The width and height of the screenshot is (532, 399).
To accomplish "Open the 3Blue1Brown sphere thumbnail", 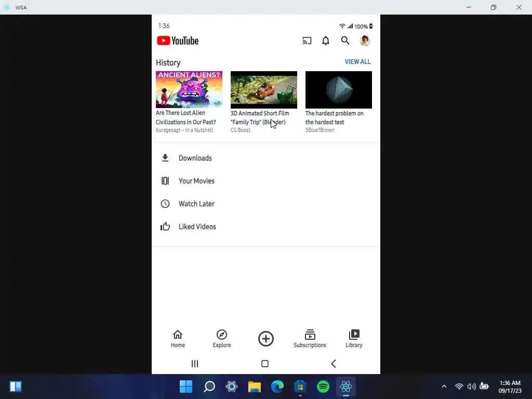I will 339,89.
